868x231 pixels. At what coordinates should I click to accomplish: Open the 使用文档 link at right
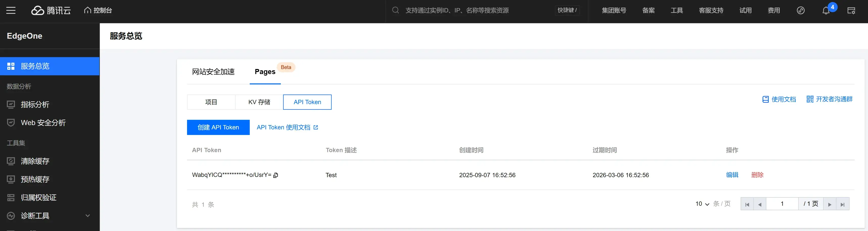coord(779,99)
